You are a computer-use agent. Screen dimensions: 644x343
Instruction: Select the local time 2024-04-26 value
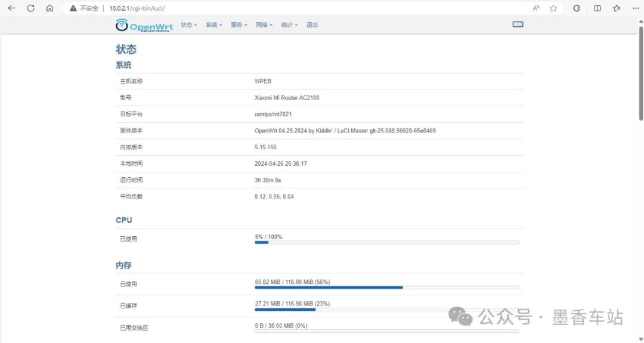click(x=280, y=163)
